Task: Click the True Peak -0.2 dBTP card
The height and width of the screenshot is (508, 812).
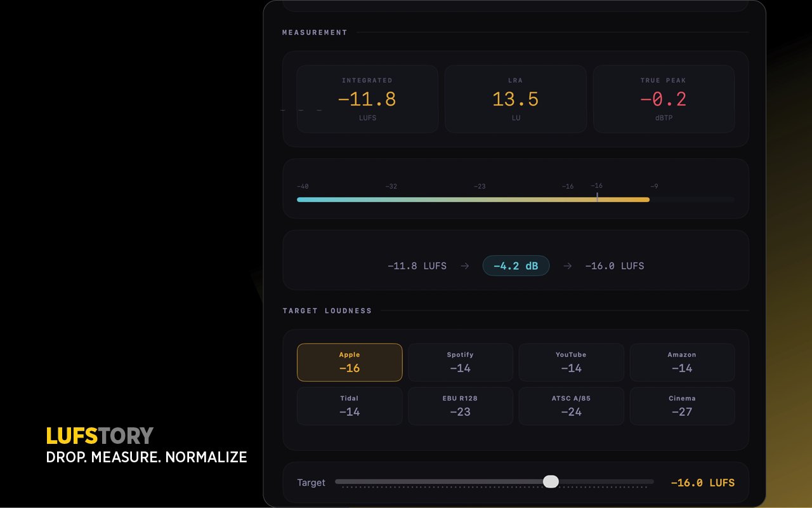Action: click(664, 99)
